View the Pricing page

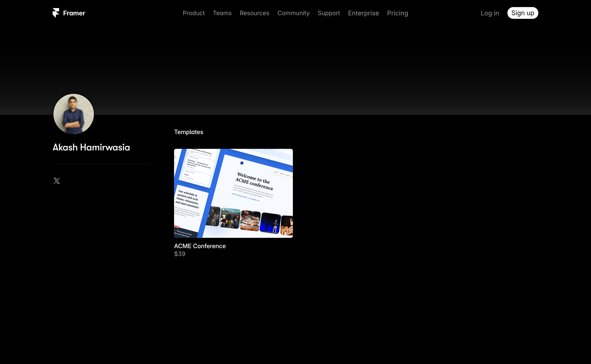pos(398,13)
